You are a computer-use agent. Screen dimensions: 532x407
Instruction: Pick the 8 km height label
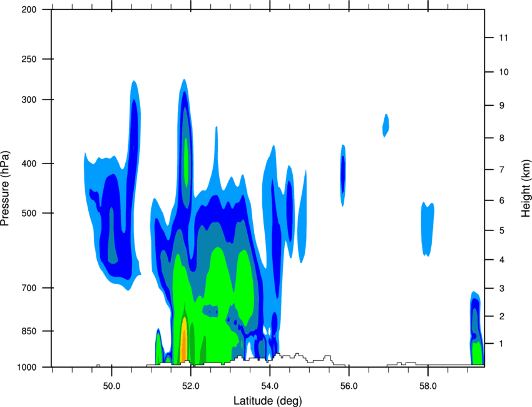pyautogui.click(x=501, y=138)
